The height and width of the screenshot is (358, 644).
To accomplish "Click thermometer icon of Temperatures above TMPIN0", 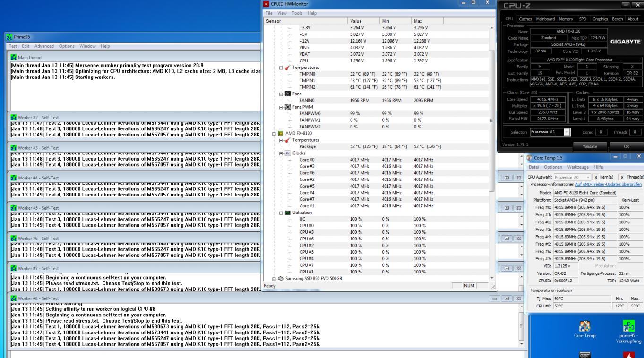I will (x=288, y=68).
